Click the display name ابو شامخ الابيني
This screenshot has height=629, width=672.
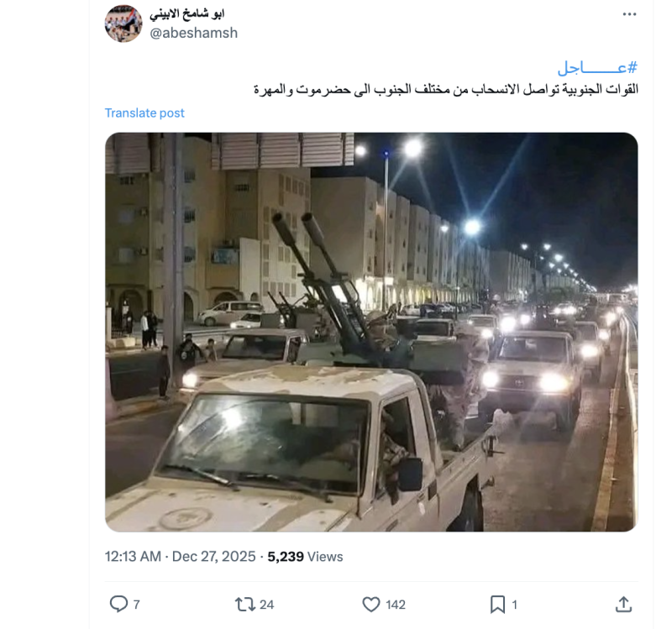click(x=186, y=13)
